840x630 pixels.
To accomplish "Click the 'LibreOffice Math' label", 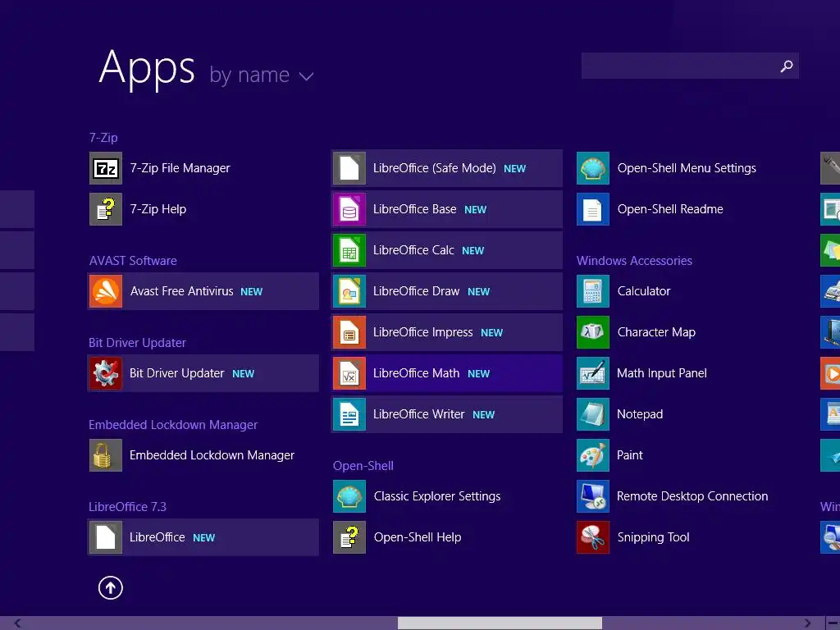I will (x=416, y=373).
